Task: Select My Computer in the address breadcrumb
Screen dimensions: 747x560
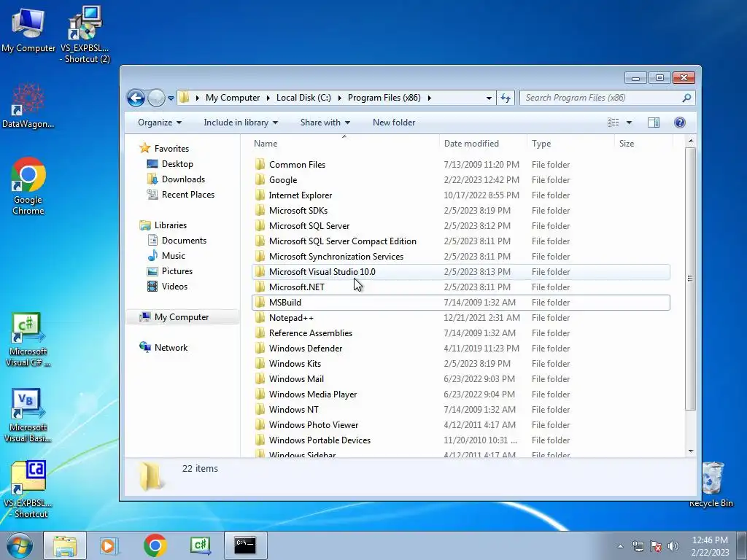Action: pyautogui.click(x=233, y=98)
